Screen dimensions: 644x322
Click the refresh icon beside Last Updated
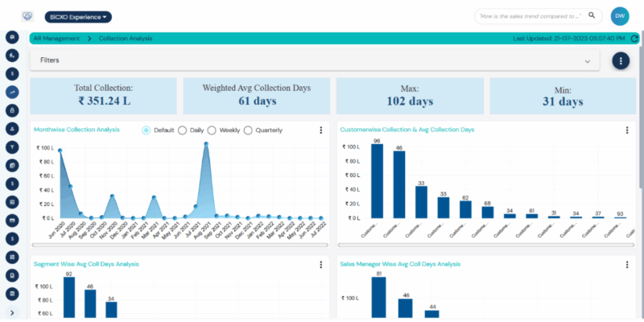(634, 38)
